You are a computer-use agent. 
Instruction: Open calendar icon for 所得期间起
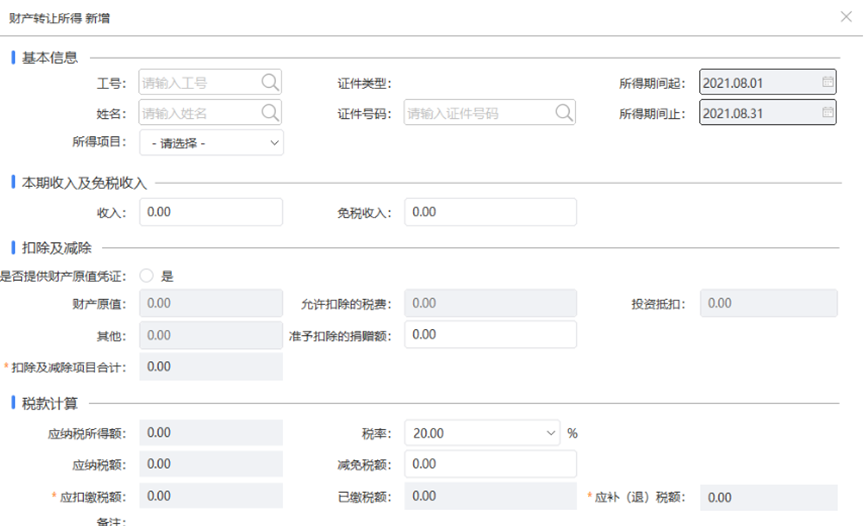click(x=827, y=83)
